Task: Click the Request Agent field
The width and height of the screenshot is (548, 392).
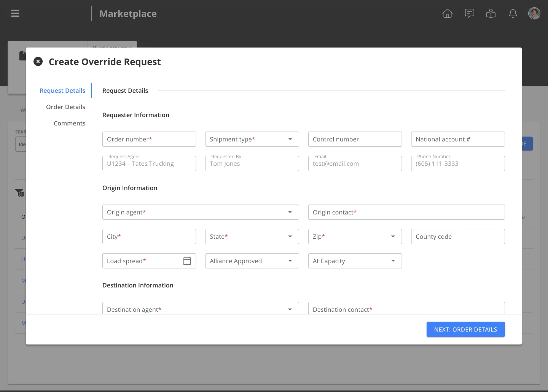Action: (x=149, y=163)
